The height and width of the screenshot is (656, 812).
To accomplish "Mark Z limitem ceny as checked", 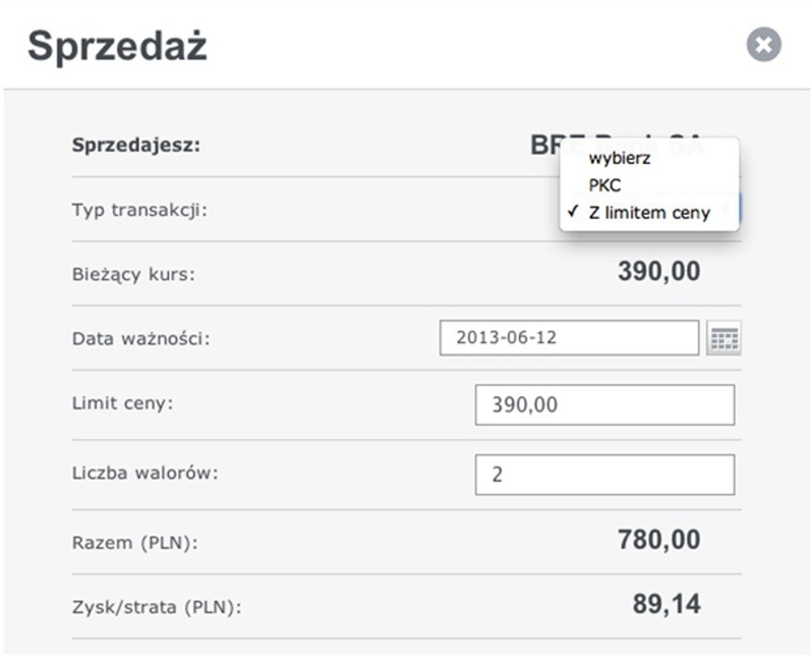I will 648,213.
